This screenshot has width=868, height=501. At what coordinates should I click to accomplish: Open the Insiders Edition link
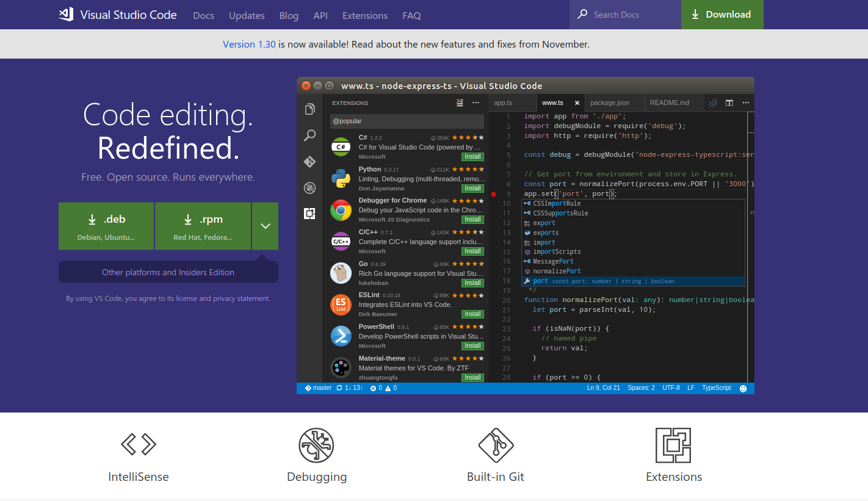point(206,272)
